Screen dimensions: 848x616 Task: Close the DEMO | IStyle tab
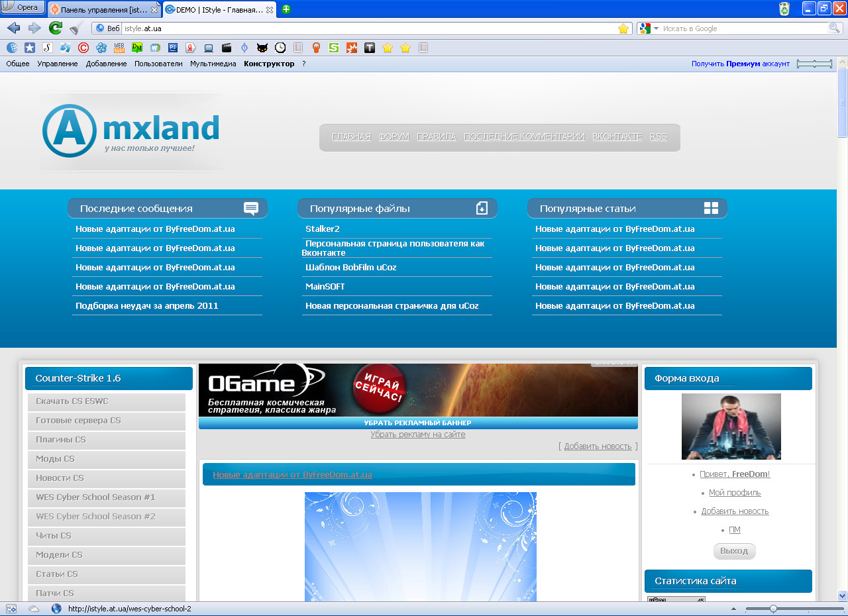[x=268, y=10]
